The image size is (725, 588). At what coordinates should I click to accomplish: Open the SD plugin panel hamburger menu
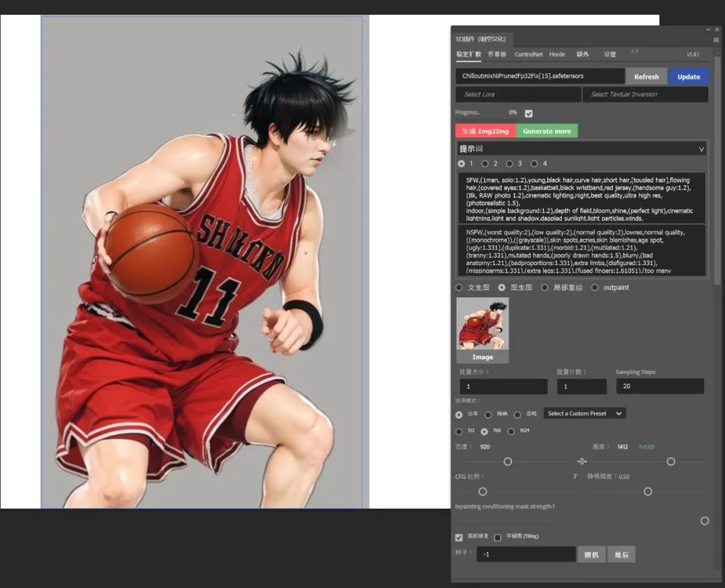click(x=716, y=40)
